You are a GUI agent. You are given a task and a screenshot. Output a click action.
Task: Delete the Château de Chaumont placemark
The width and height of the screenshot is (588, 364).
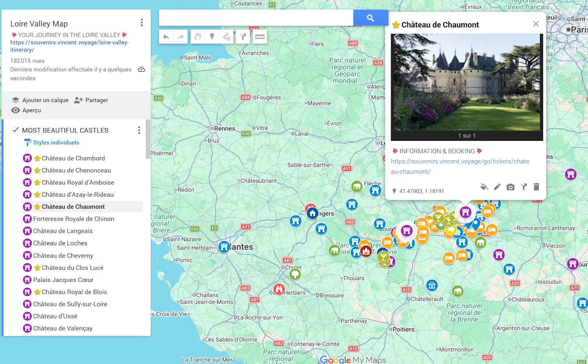[x=537, y=187]
